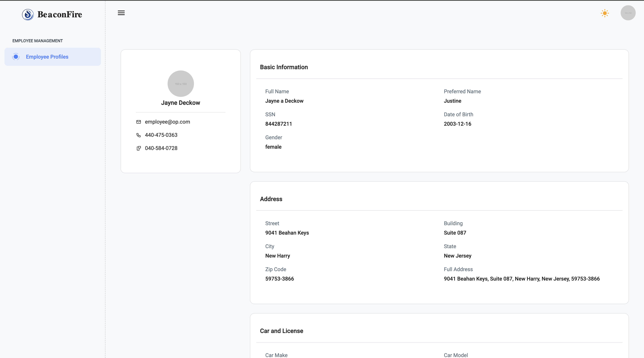644x358 pixels.
Task: Expand the Basic Information section
Action: click(284, 67)
